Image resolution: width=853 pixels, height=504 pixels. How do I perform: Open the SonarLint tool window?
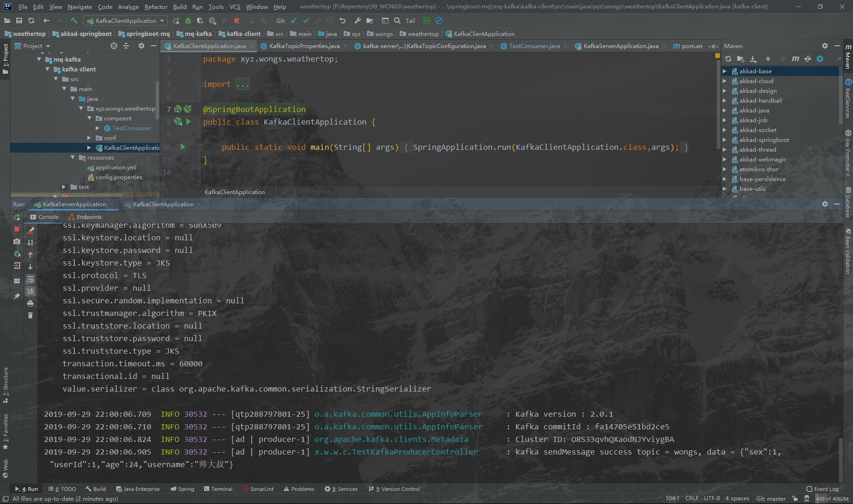coord(258,489)
